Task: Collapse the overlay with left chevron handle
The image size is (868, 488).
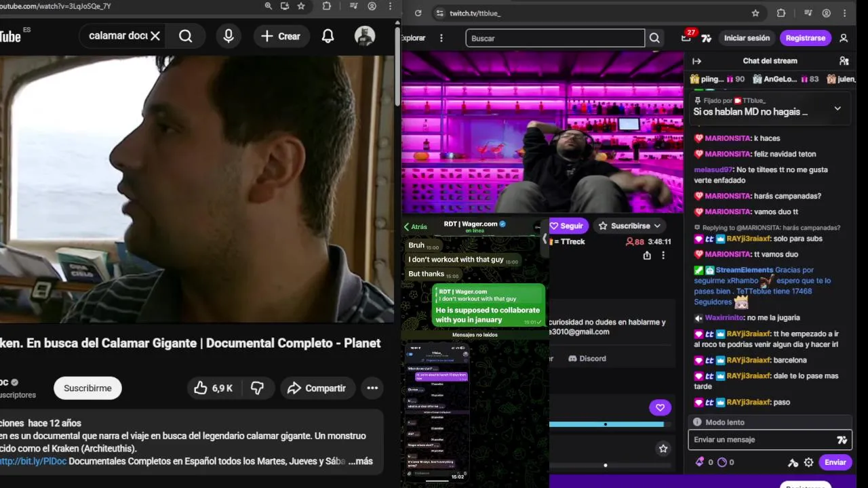Action: (544, 239)
